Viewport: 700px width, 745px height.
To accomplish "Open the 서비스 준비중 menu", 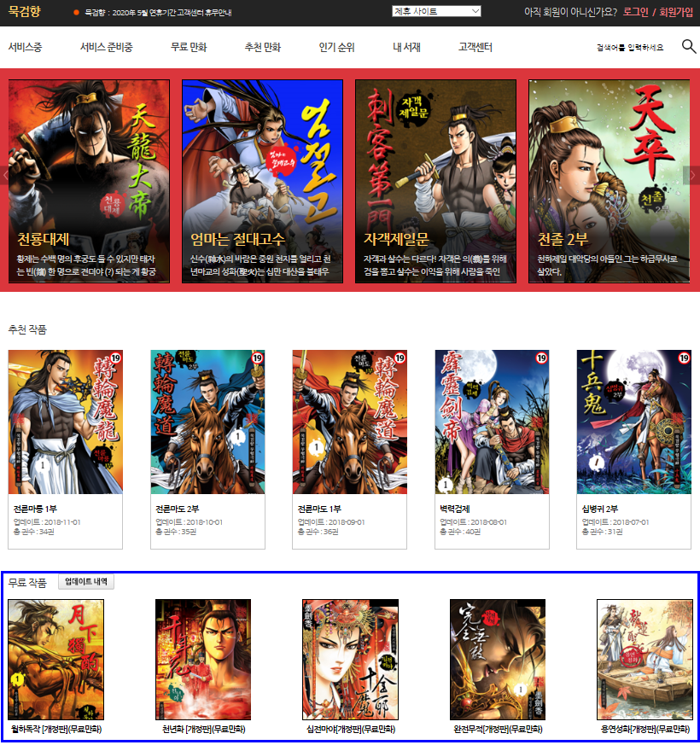I will point(107,47).
